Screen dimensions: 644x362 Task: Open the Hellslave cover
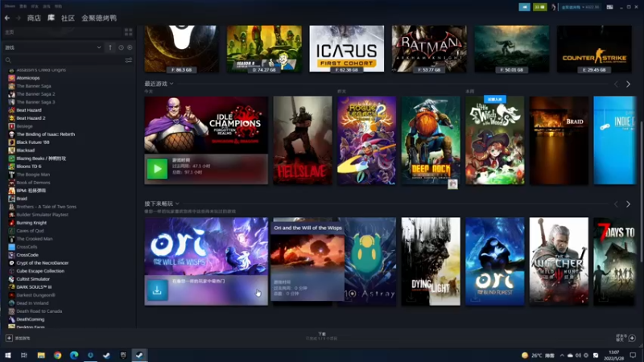(303, 140)
